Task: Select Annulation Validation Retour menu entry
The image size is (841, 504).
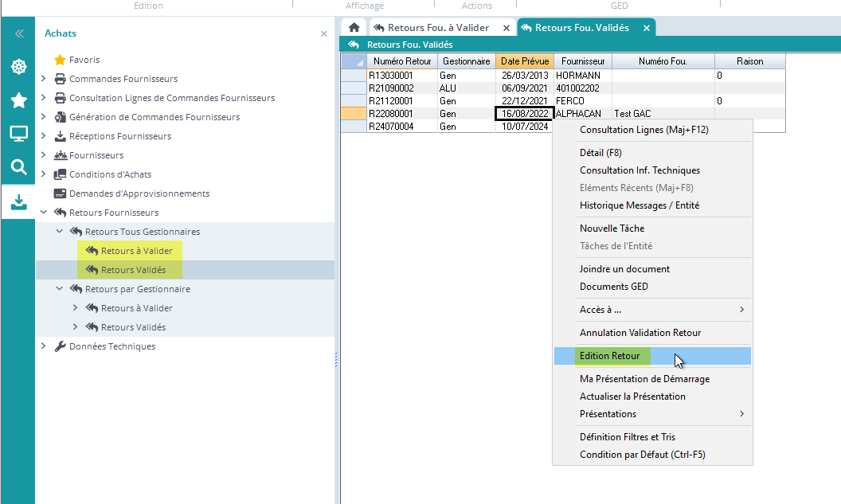Action: pos(640,333)
